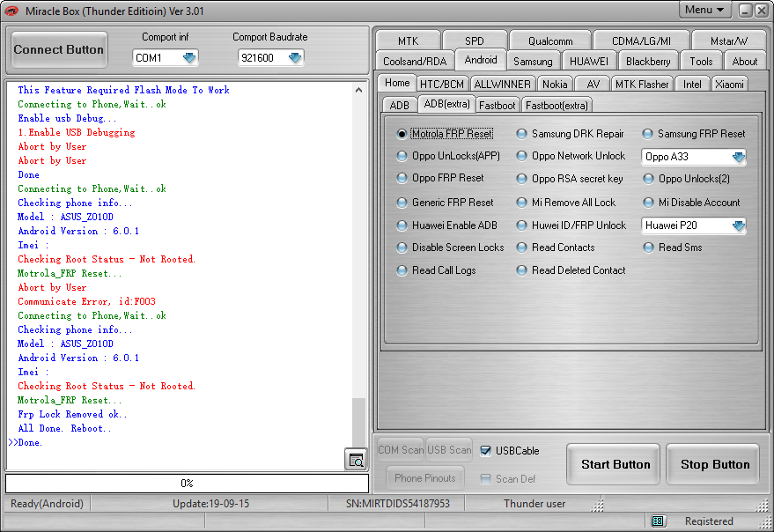The width and height of the screenshot is (774, 532).
Task: Open the ALLWINNER sub-tab
Action: coord(502,84)
